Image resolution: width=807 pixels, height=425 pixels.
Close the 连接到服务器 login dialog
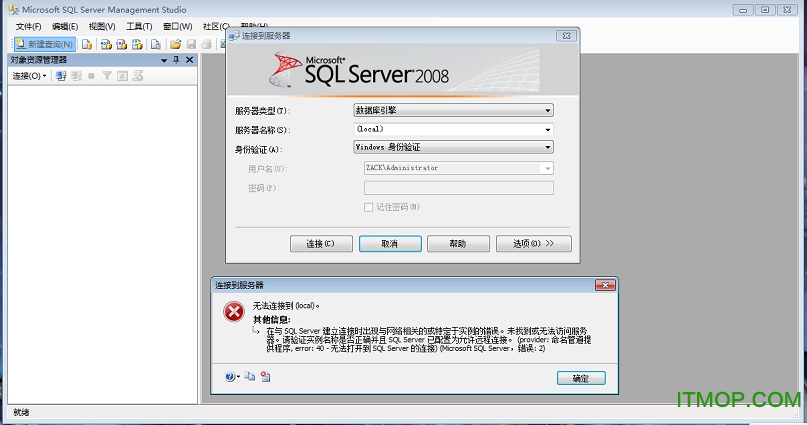[566, 36]
